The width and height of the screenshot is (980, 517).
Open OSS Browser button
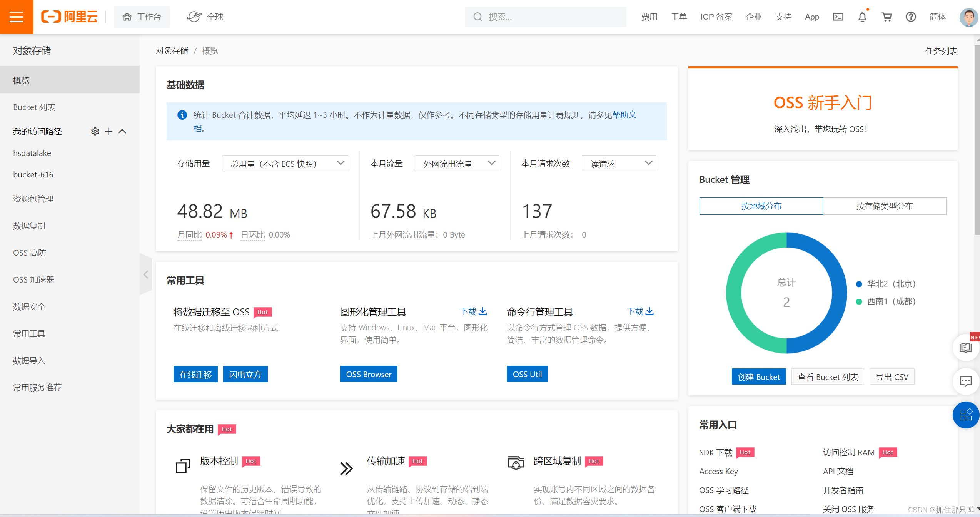(369, 374)
